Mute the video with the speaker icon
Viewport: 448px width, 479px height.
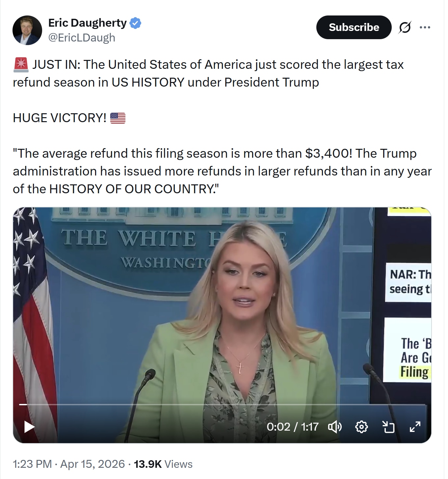[335, 427]
